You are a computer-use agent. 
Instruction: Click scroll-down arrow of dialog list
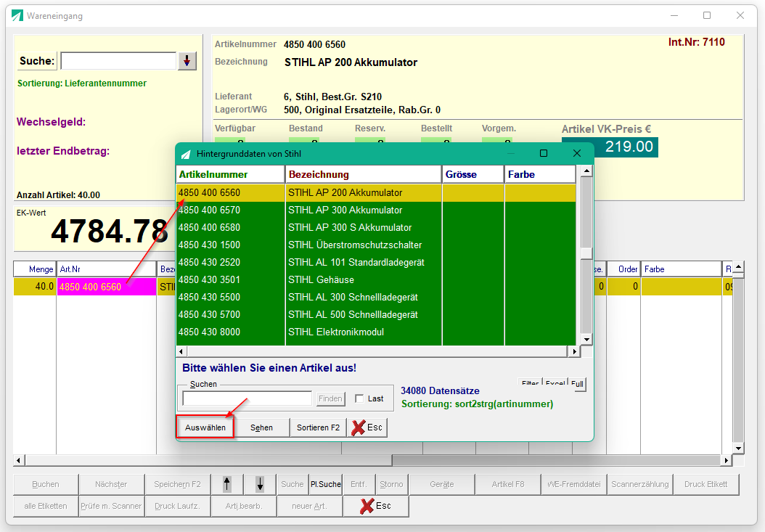pyautogui.click(x=586, y=340)
